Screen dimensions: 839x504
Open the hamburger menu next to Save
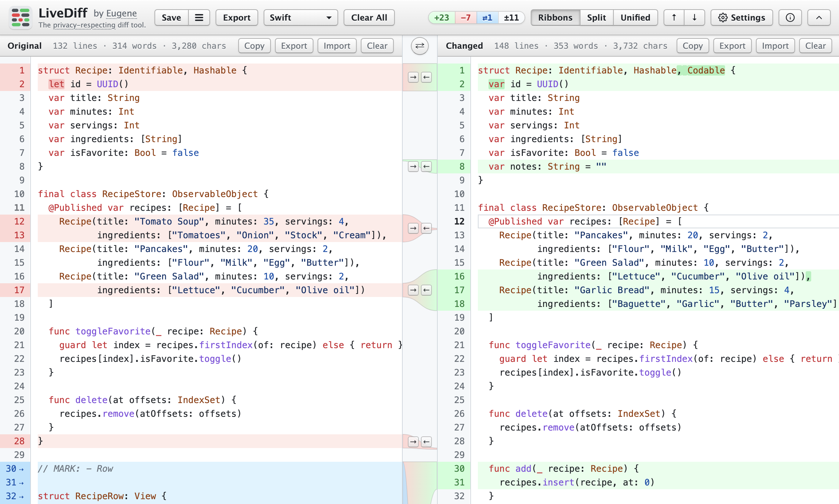(x=199, y=18)
